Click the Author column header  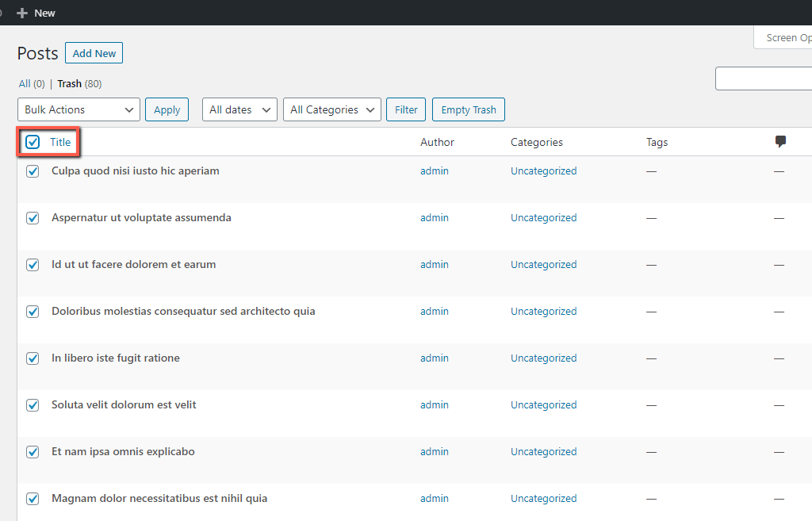coord(437,143)
